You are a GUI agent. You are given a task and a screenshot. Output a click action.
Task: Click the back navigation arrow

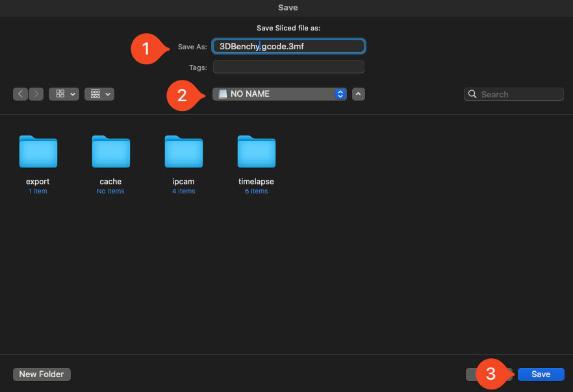pyautogui.click(x=20, y=94)
